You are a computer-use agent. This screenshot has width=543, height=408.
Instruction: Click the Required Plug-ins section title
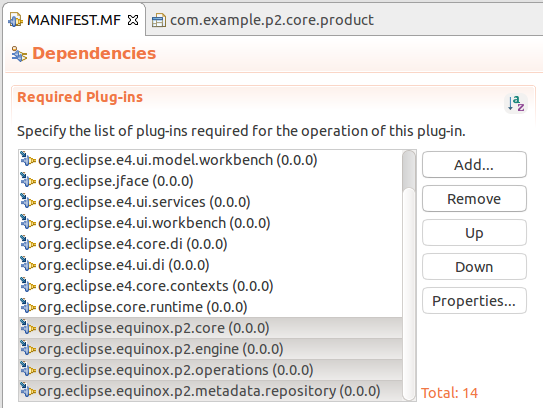tap(80, 97)
